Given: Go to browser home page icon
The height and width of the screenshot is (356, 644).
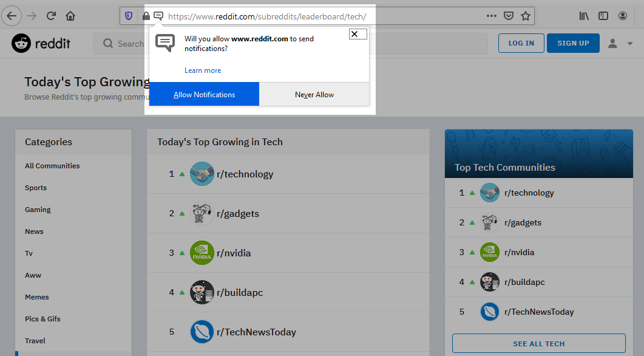Looking at the screenshot, I should (71, 16).
